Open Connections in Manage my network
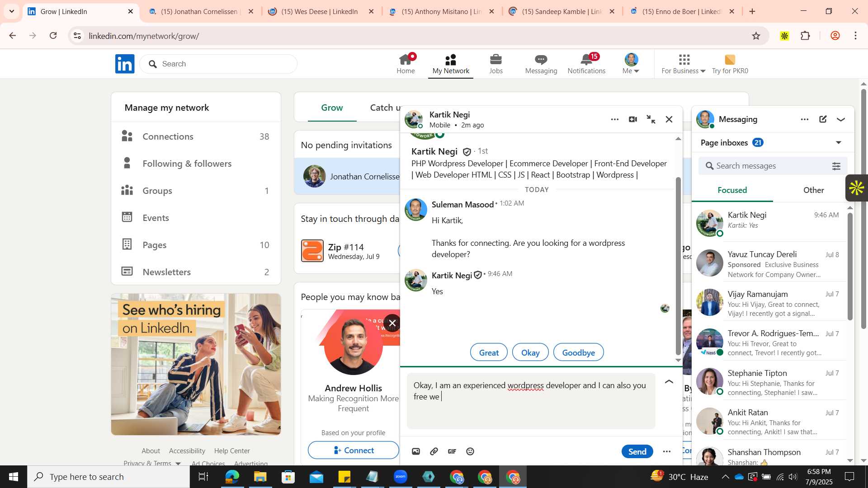 [196, 136]
